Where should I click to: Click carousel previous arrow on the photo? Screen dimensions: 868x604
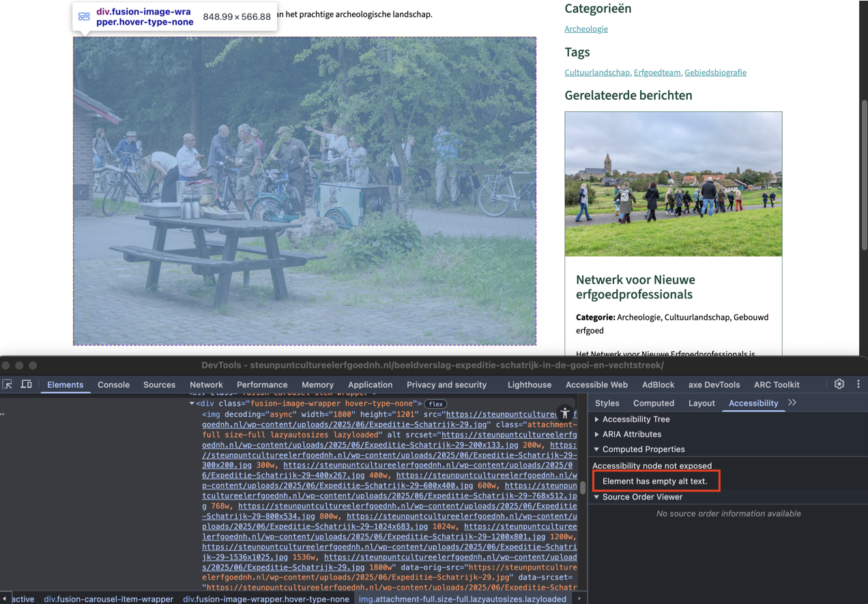point(81,192)
